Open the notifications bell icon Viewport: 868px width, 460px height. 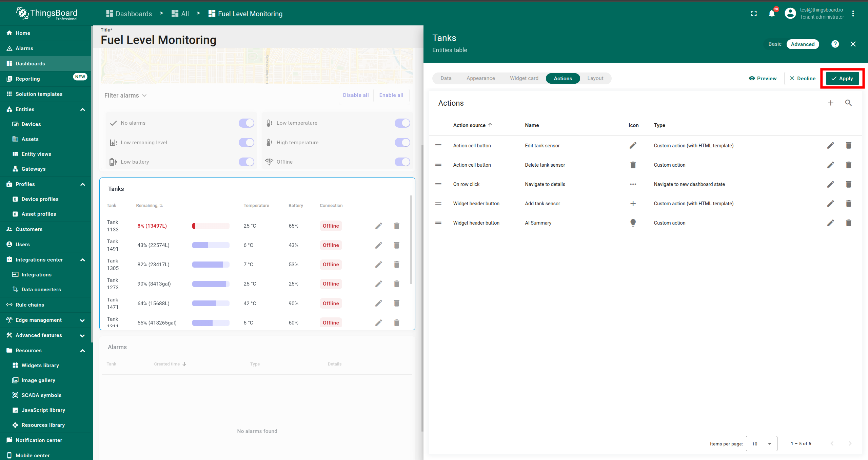point(772,14)
